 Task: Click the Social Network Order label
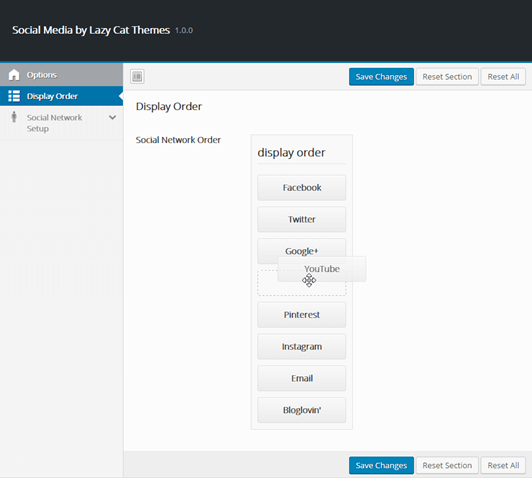coord(178,140)
